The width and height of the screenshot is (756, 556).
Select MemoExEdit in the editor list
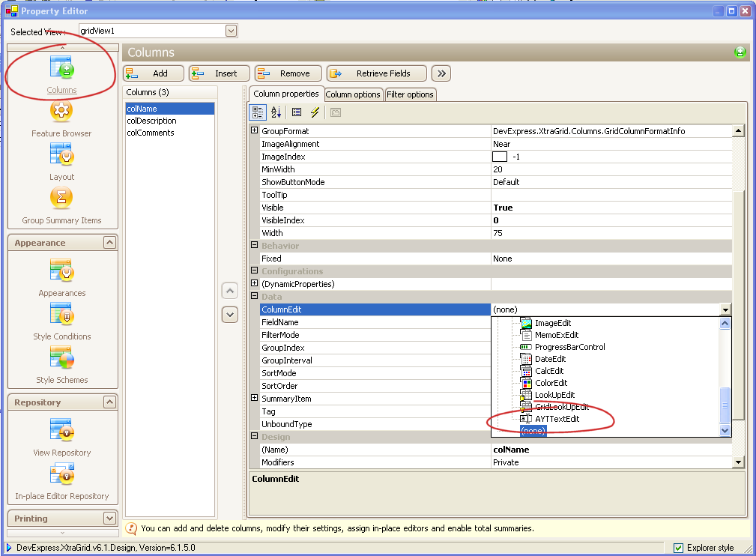(x=557, y=335)
